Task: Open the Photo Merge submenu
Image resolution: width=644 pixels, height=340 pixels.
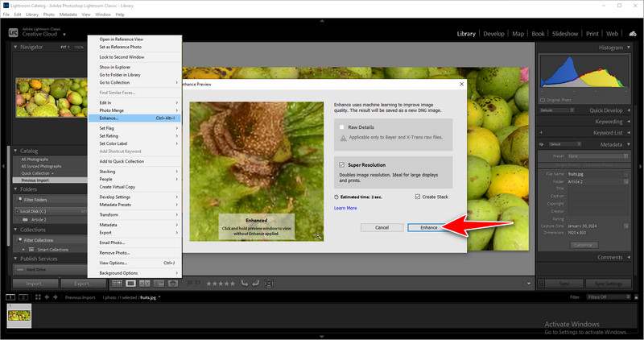Action: pyautogui.click(x=134, y=110)
